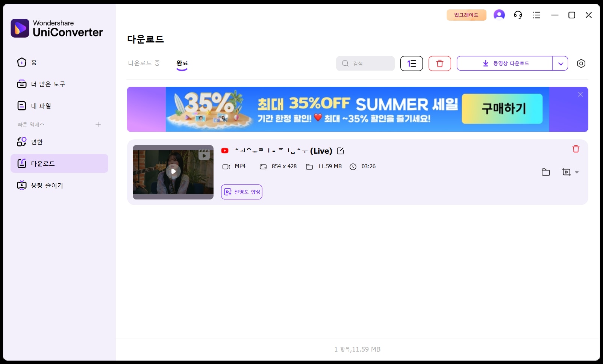Screen dimensions: 603x364
Task: Maximize the UniConverter window
Action: tap(572, 15)
